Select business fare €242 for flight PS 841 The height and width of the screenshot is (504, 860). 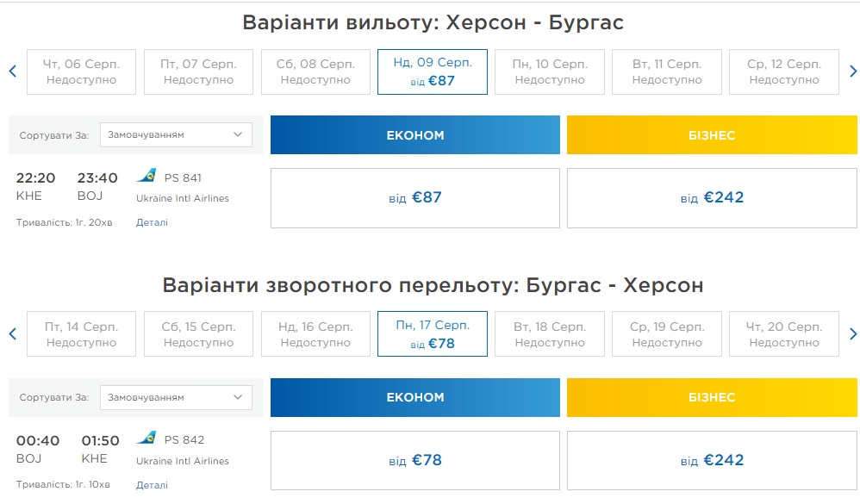712,198
